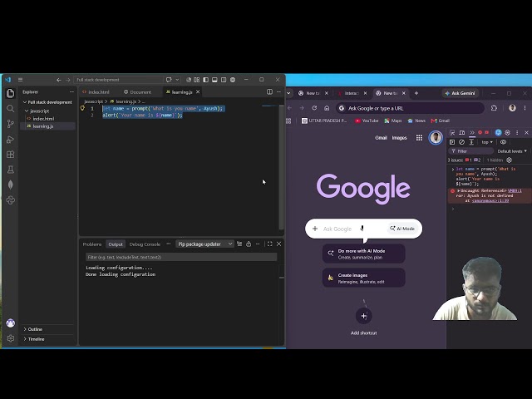Screen dimensions: 532x399
Task: Open the YouTube bookmark
Action: [367, 121]
